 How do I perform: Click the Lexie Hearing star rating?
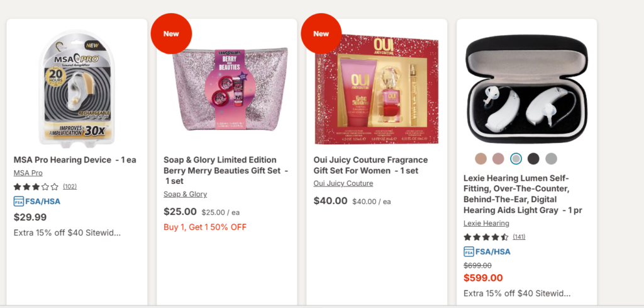(x=486, y=237)
